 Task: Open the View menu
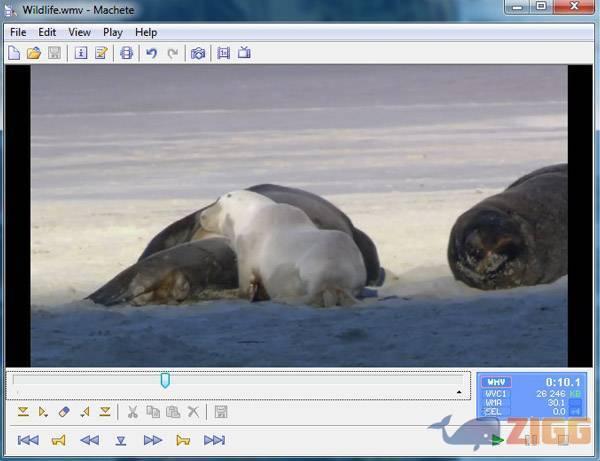(x=79, y=32)
